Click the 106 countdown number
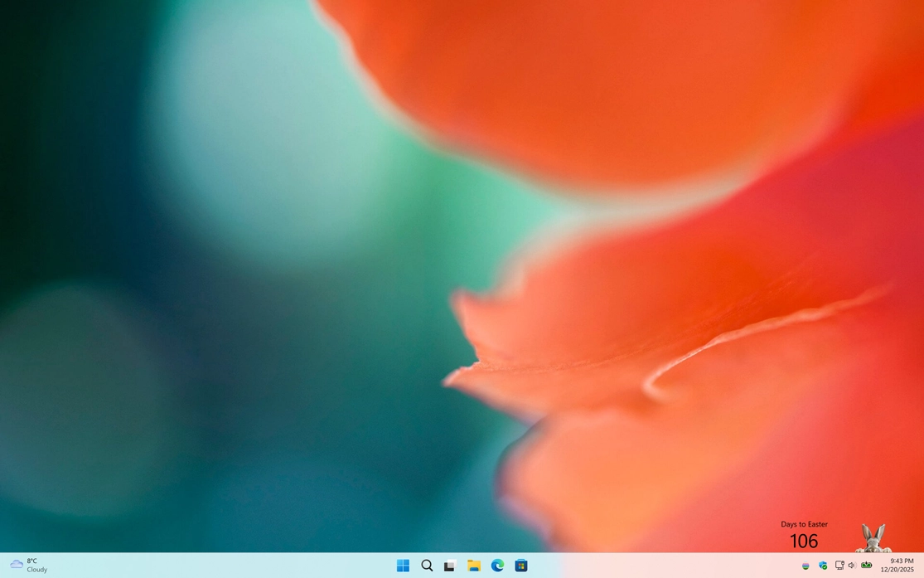Viewport: 924px width, 578px height. (x=803, y=542)
